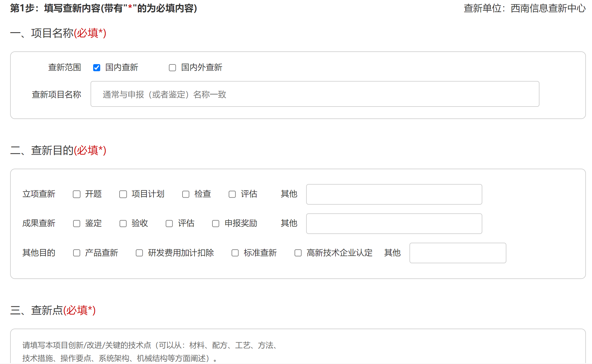Screen dimensions: 592x364
Task: Click the 第1步 step title text
Action: (104, 8)
